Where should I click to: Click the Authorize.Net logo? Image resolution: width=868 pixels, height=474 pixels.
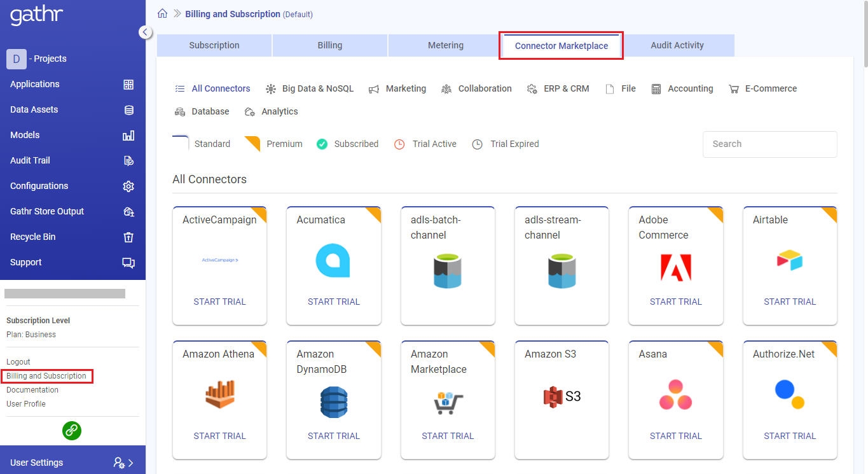coord(790,394)
